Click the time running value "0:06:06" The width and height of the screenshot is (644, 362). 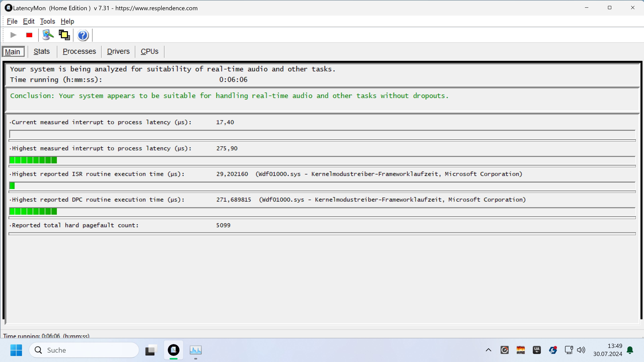(233, 80)
